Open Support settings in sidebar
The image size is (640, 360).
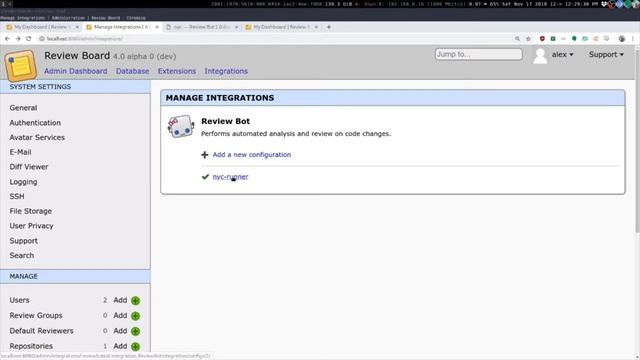[24, 241]
